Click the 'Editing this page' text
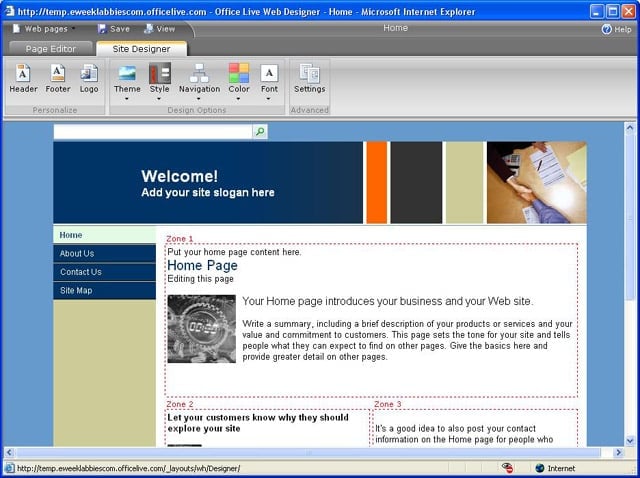Viewport: 640px width, 478px height. (200, 279)
